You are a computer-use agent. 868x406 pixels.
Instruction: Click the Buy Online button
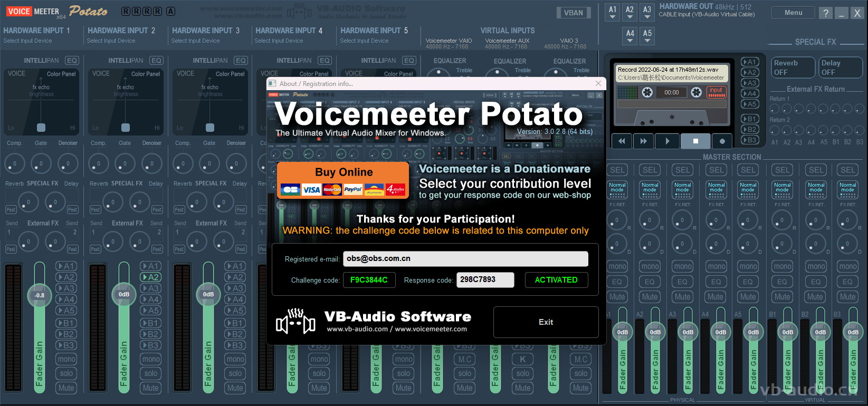pos(343,180)
